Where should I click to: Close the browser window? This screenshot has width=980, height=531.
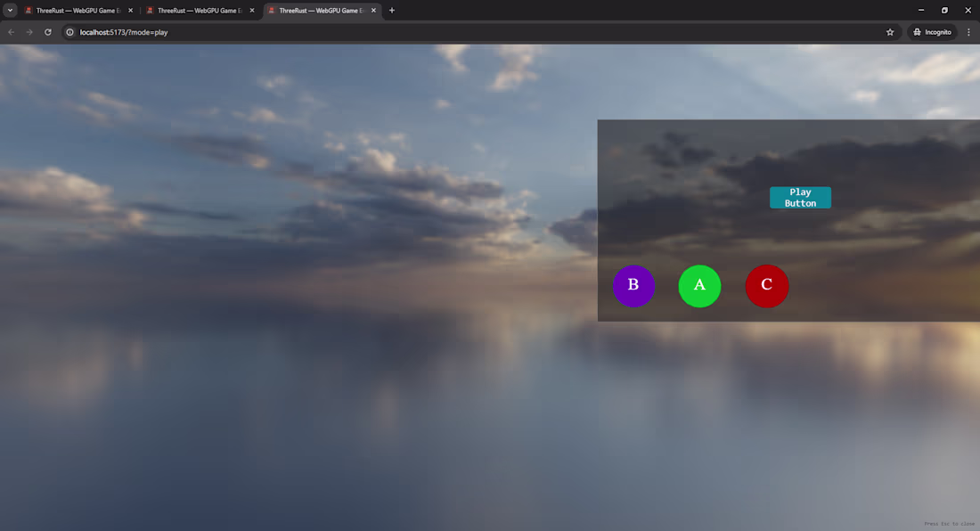click(x=968, y=11)
